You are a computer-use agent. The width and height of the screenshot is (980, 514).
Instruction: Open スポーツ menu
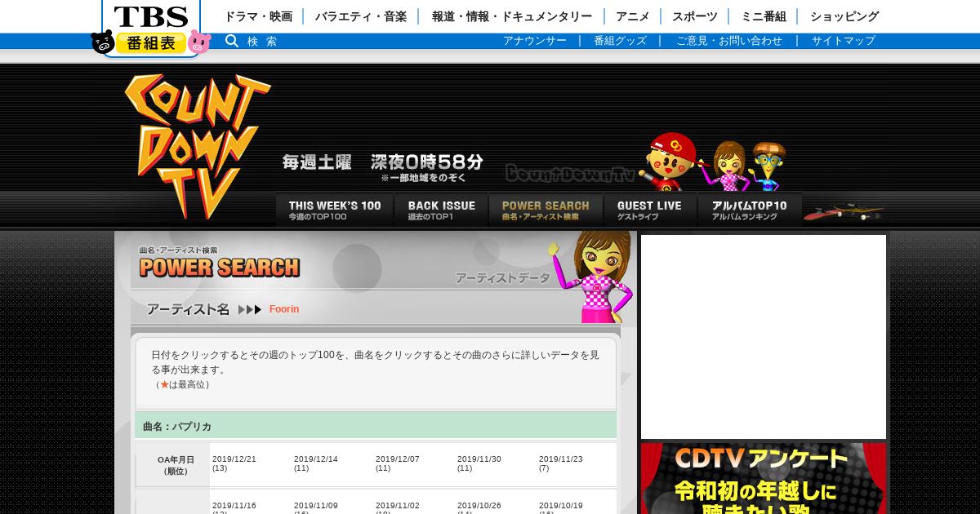[x=695, y=16]
